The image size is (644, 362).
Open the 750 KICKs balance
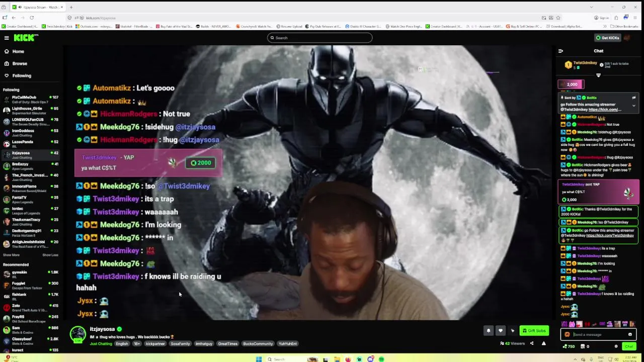pos(569,346)
